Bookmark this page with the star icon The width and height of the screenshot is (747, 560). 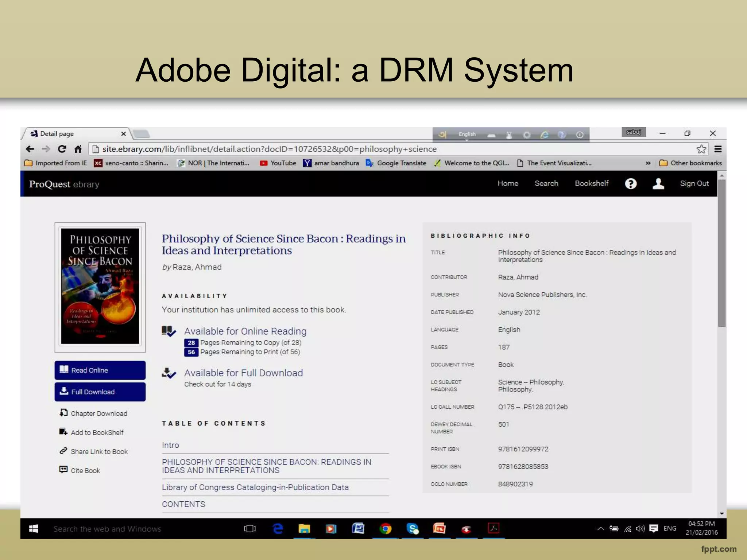(x=701, y=149)
